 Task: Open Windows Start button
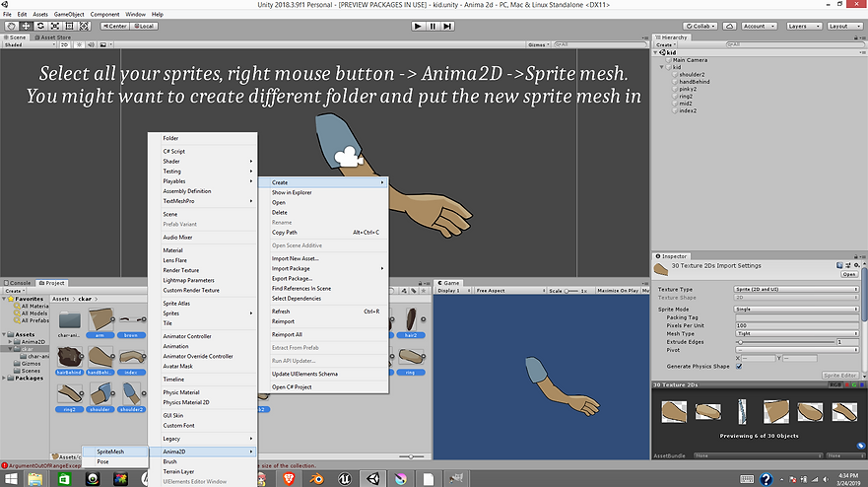[11, 479]
